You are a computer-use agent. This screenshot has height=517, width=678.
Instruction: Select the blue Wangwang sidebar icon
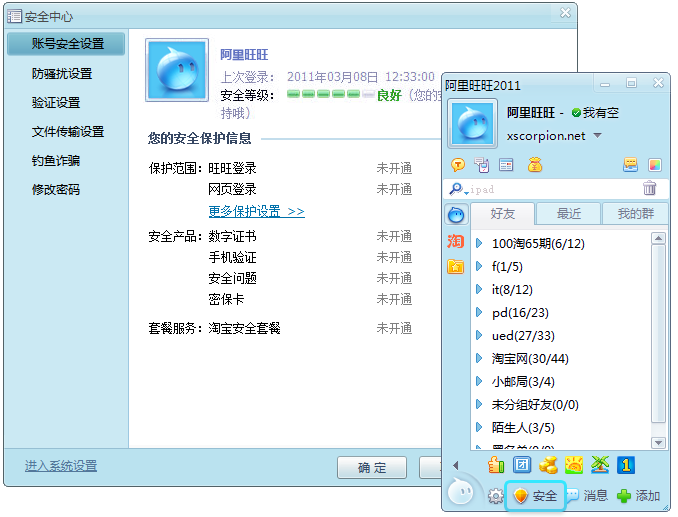pos(456,214)
